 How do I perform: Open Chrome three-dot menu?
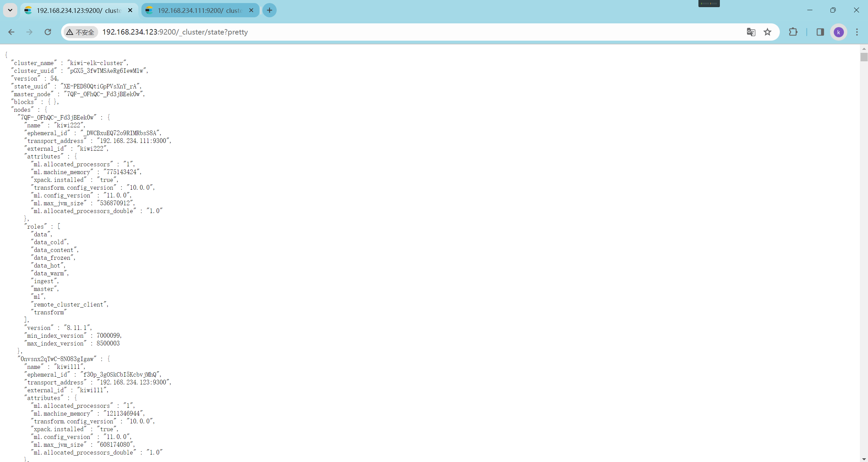click(857, 32)
